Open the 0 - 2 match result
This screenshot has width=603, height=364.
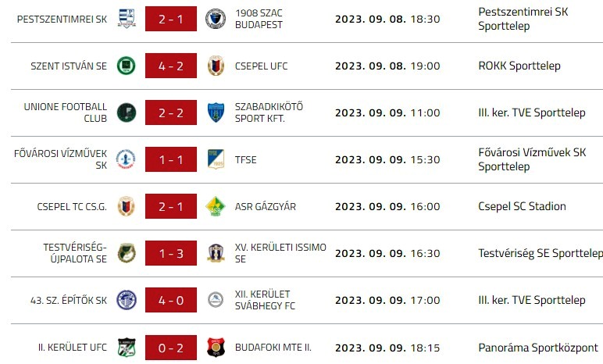pyautogui.click(x=170, y=347)
